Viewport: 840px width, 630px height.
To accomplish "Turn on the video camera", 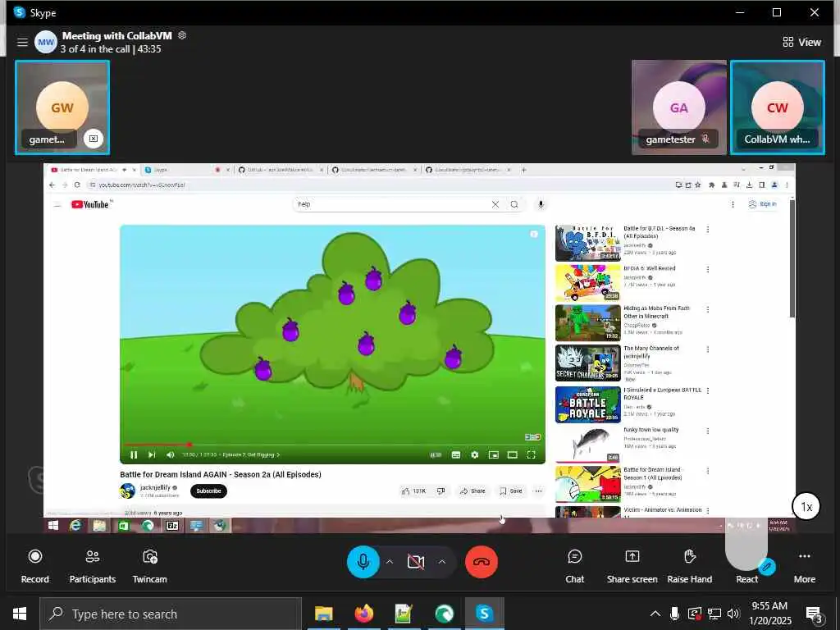I will point(416,561).
